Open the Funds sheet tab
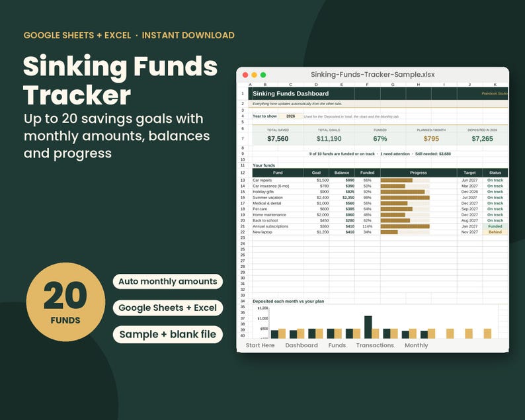Image resolution: width=525 pixels, height=420 pixels. tap(337, 345)
